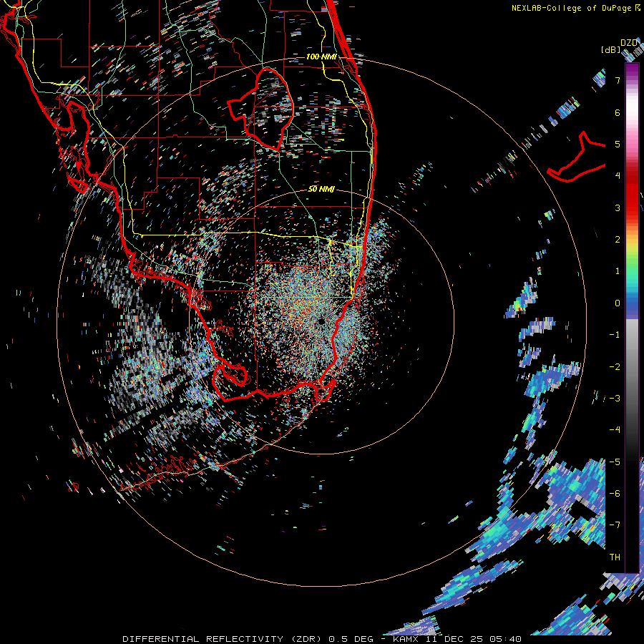Click the -7 dB value on the colorbar
The image size is (644, 644).
coord(615,525)
